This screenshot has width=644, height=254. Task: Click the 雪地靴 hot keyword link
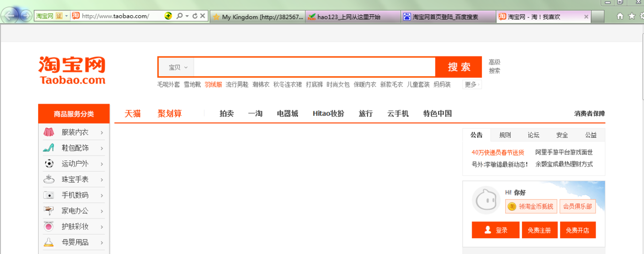[192, 85]
